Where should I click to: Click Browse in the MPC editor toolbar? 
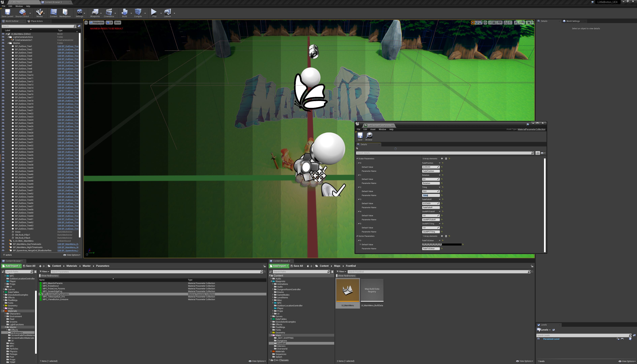(369, 136)
